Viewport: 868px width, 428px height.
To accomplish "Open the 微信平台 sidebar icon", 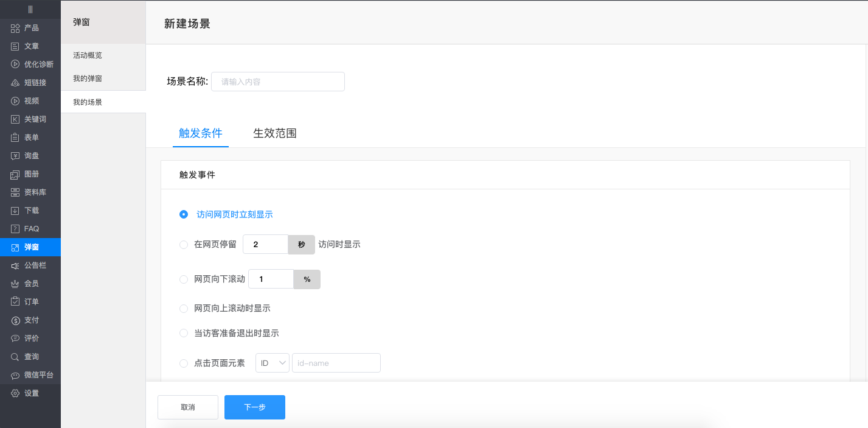I will coord(15,376).
